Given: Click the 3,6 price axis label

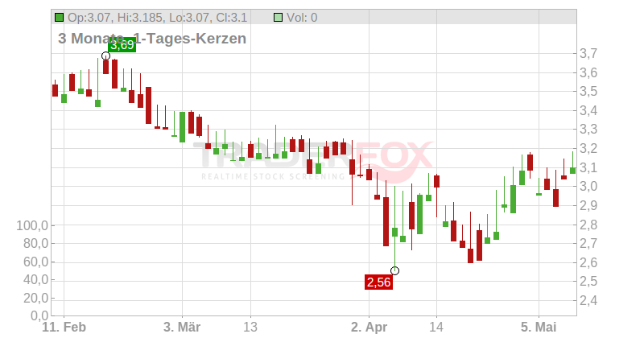Looking at the screenshot, I should tap(588, 72).
